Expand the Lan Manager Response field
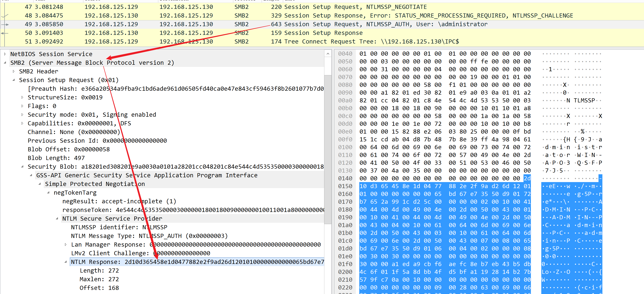Screen dimensions: 644x294 pyautogui.click(x=66, y=245)
